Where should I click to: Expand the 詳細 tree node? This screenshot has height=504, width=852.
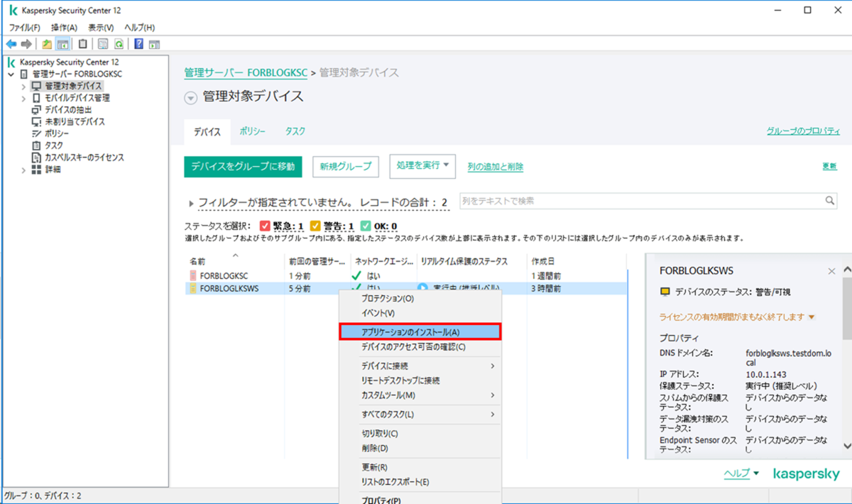pos(23,170)
